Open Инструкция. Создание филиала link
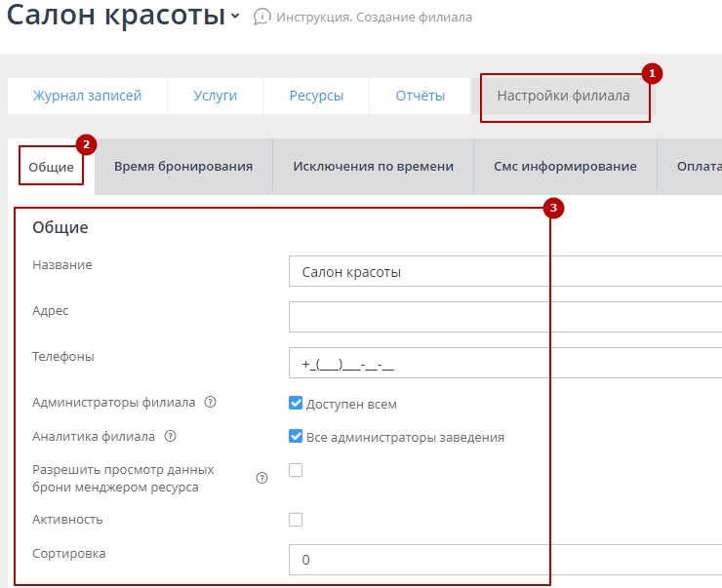722x588 pixels. tap(374, 18)
